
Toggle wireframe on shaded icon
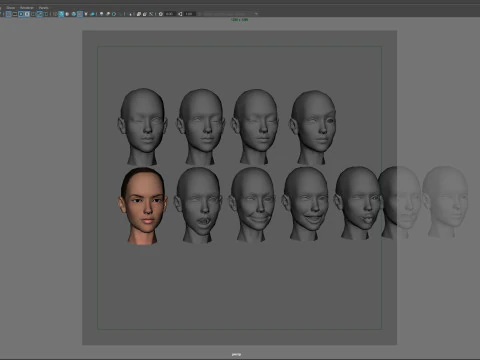pos(74,14)
